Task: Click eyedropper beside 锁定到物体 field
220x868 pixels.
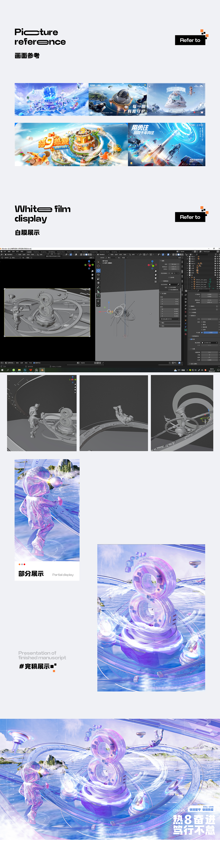Action: (x=178, y=284)
